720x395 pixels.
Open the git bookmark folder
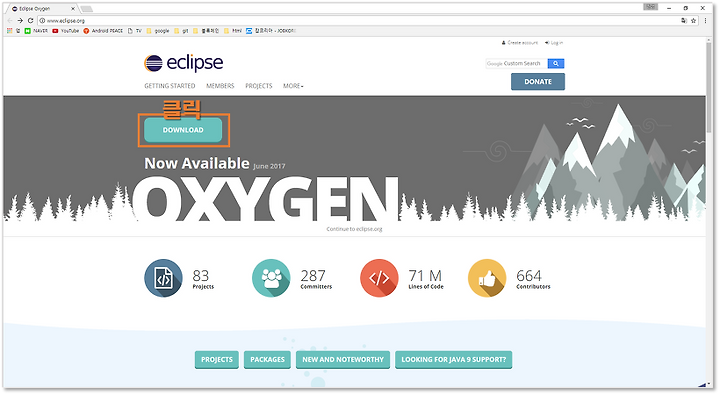tap(181, 31)
